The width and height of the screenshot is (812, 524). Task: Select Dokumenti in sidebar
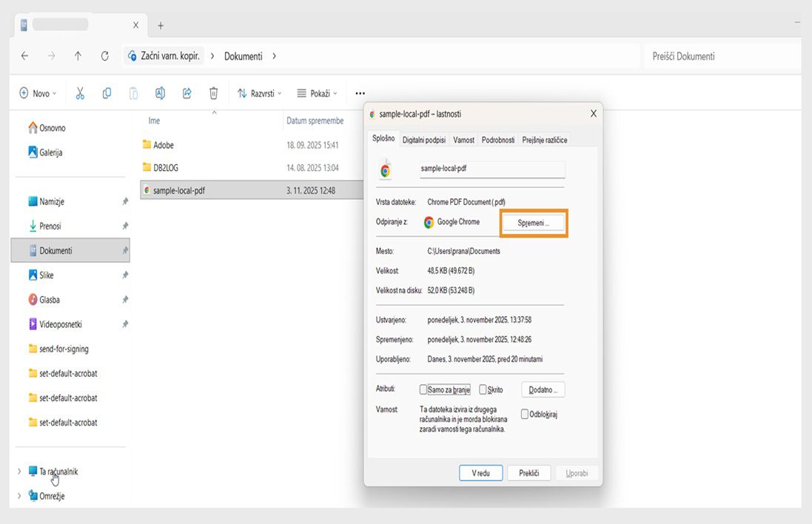point(70,251)
